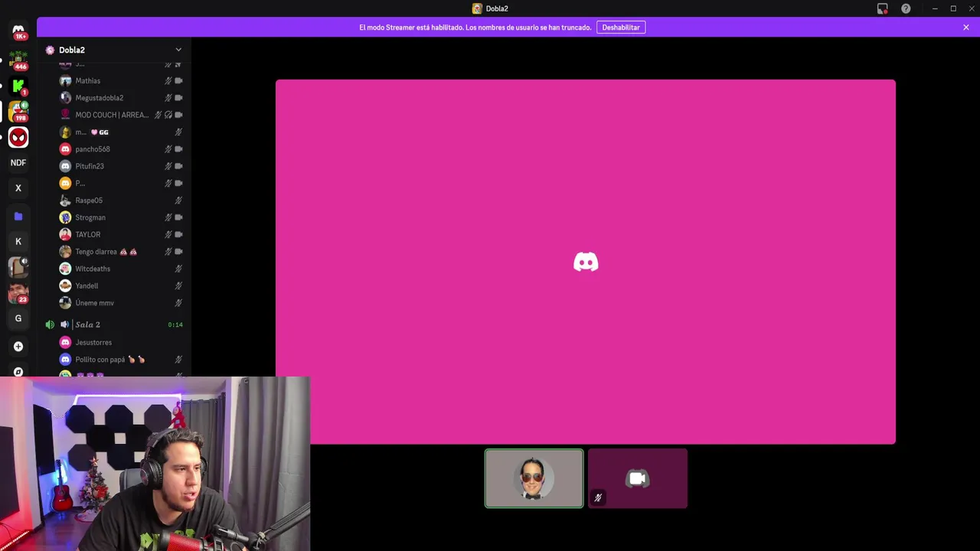Click the add a server plus icon
Screen dimensions: 980x551
(18, 347)
